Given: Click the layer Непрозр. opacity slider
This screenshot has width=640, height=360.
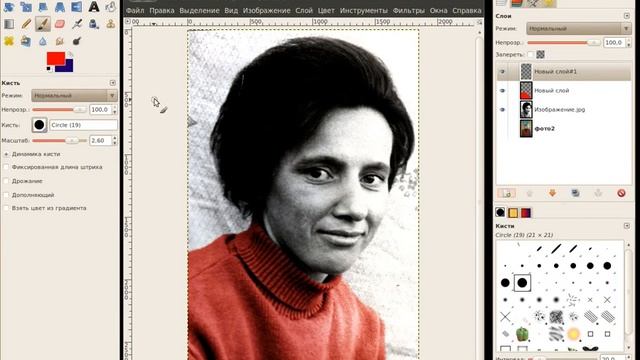Looking at the screenshot, I should pyautogui.click(x=564, y=42).
